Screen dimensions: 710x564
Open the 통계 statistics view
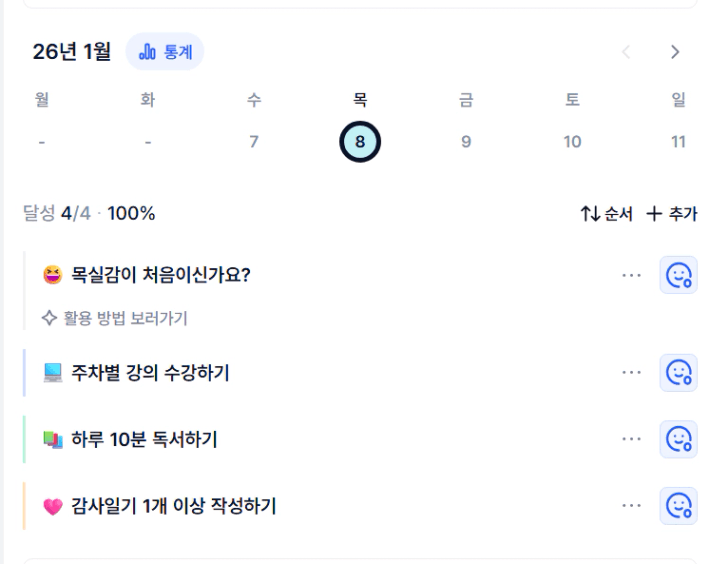(165, 52)
